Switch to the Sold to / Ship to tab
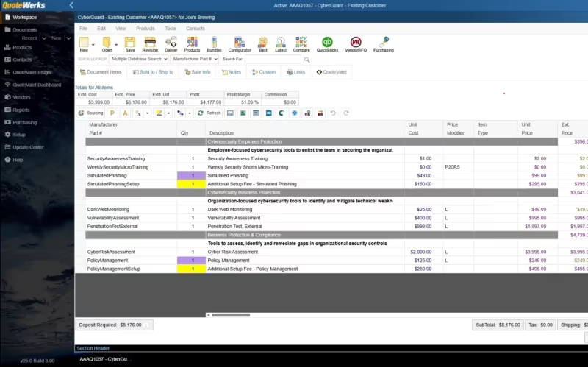This screenshot has height=368, width=588. click(x=153, y=72)
